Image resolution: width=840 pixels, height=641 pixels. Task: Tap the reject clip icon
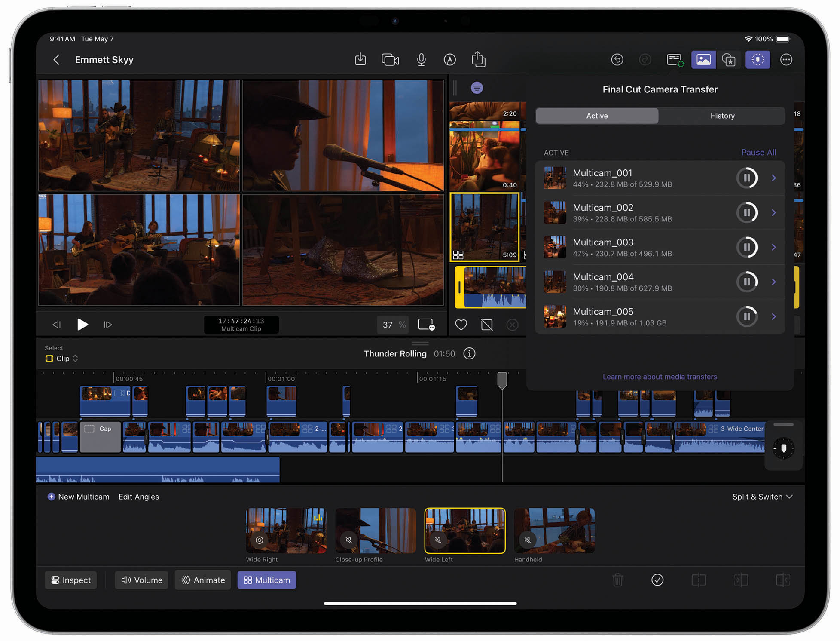(487, 325)
